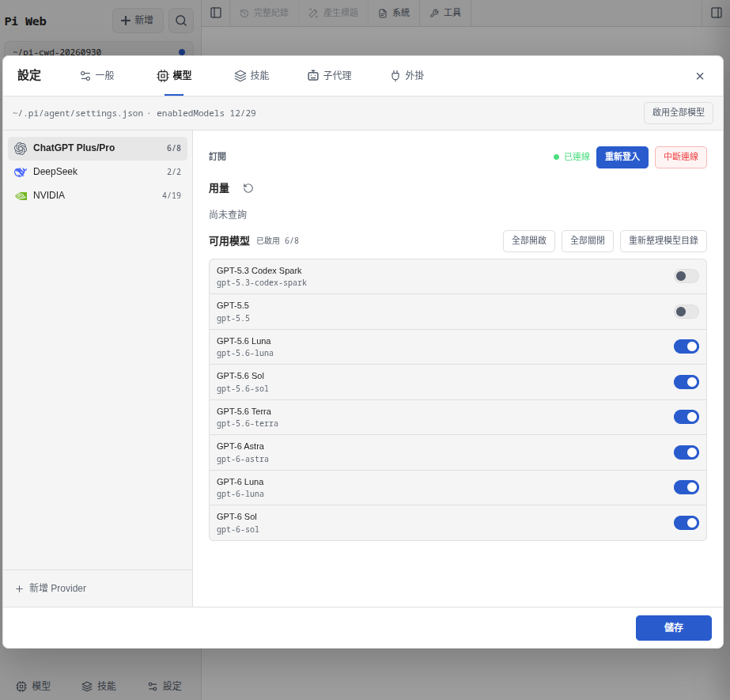The height and width of the screenshot is (700, 730).
Task: Open 設定 from bottom sidebar bar
Action: click(x=165, y=686)
